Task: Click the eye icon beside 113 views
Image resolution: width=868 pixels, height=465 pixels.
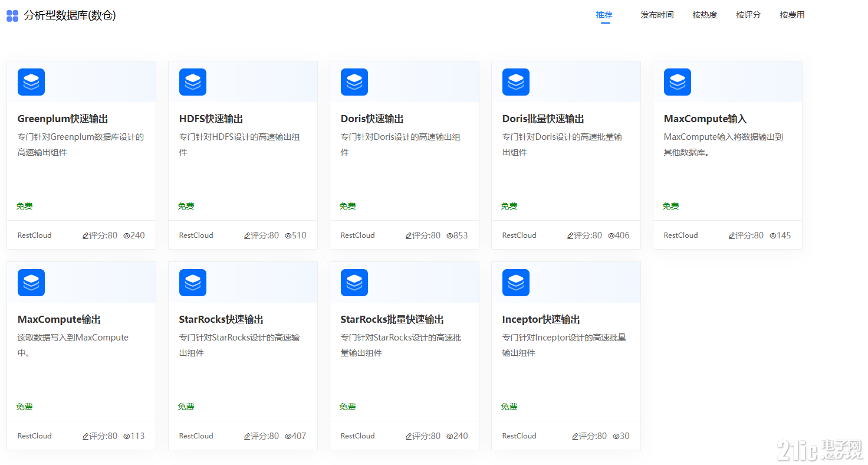Action: [x=126, y=436]
